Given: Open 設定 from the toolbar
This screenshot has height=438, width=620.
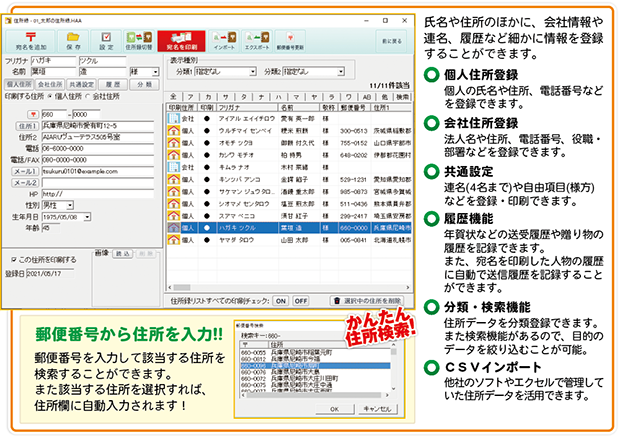Looking at the screenshot, I should (106, 41).
